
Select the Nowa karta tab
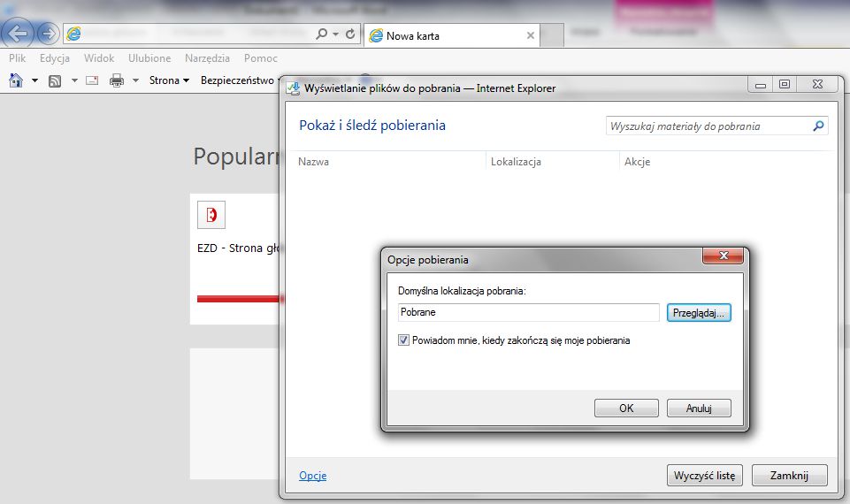pos(452,35)
